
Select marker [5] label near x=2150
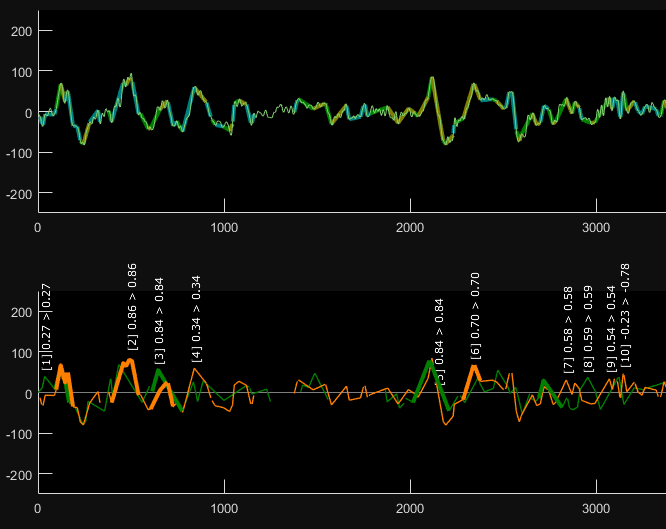pos(440,340)
